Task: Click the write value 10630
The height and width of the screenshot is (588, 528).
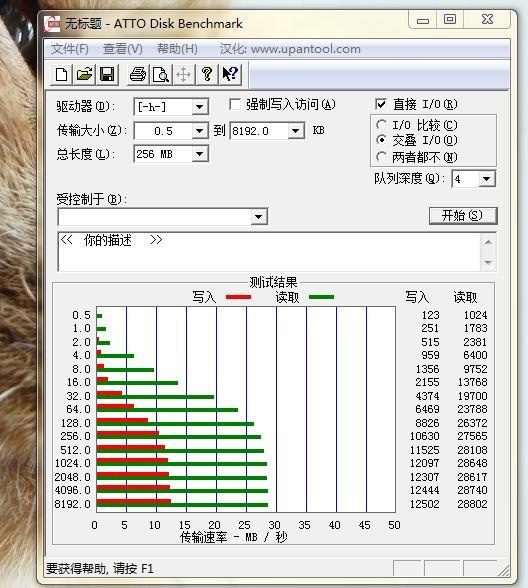Action: point(424,436)
